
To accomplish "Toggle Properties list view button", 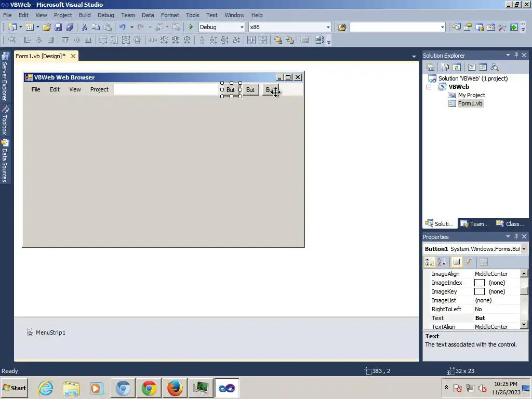I will (x=457, y=262).
